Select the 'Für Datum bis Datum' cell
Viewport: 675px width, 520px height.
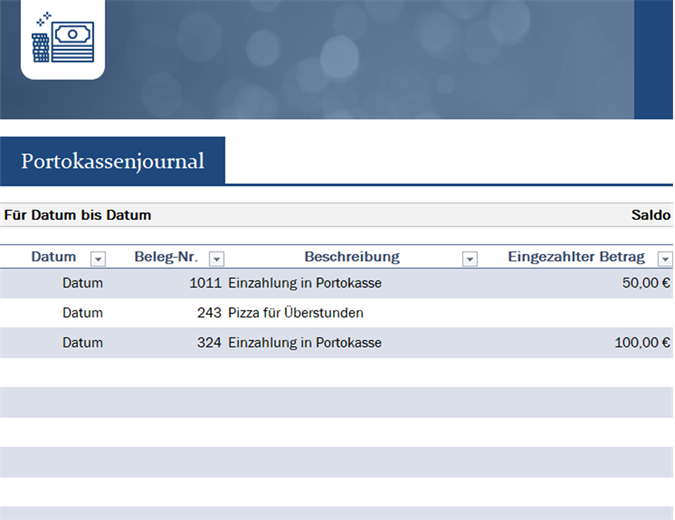tap(78, 215)
